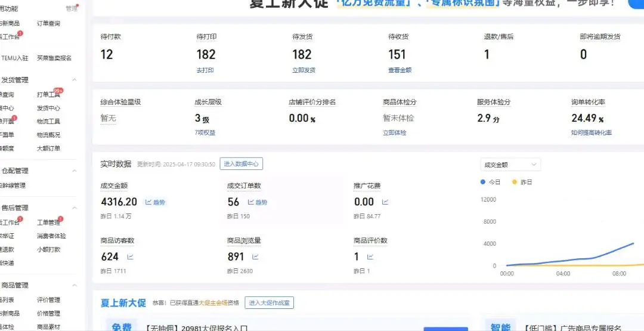Viewport: 644px width, 331px height.
Task: Click the 进入数据中心 button
Action: coord(241,163)
